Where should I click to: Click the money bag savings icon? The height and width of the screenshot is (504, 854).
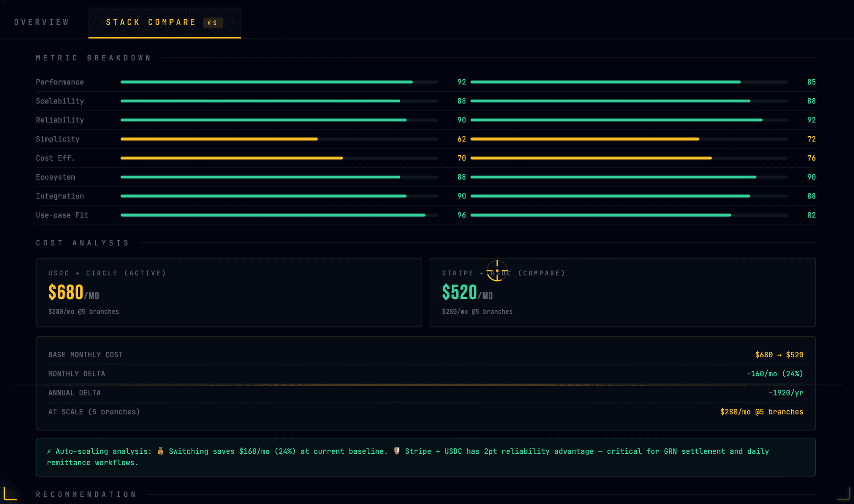[161, 452]
